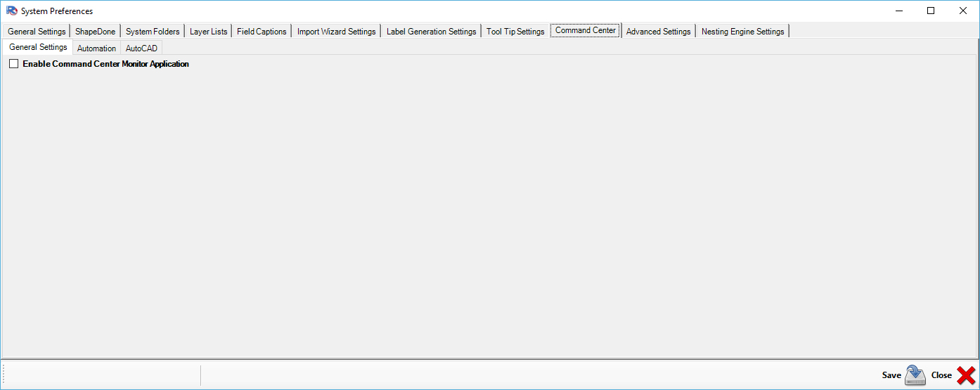Open the top-level General Settings tab

click(37, 32)
